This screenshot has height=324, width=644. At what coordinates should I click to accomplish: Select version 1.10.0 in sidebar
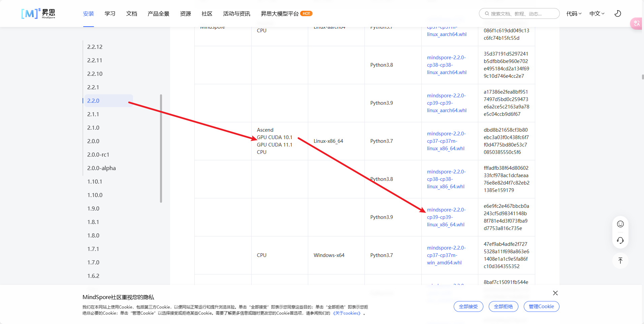point(95,195)
